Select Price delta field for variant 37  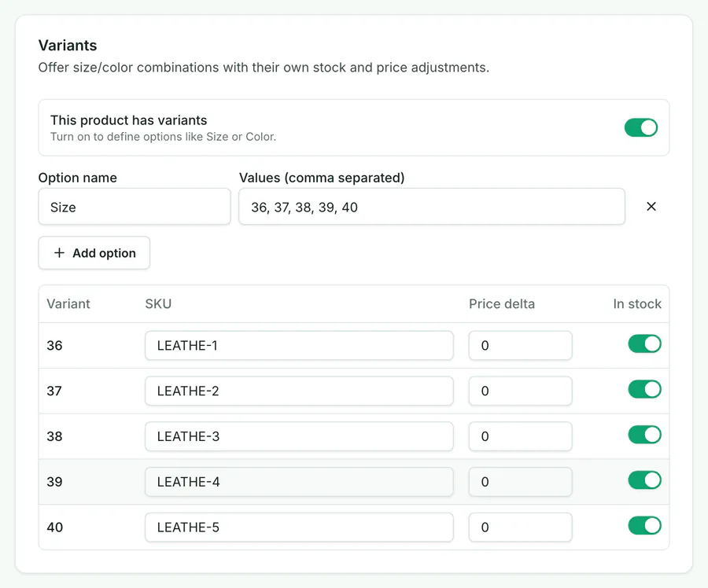coord(521,391)
